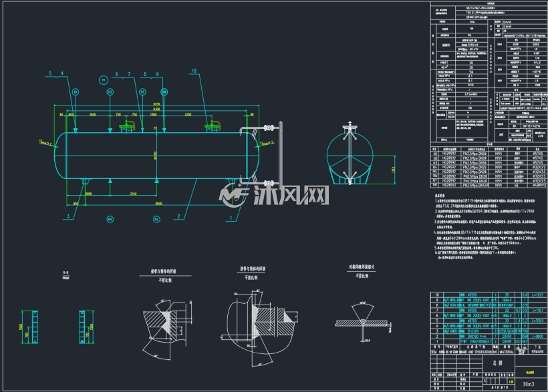The image size is (548, 392).
Task: Select the L=8000 remark in parts list
Action: coord(537,337)
